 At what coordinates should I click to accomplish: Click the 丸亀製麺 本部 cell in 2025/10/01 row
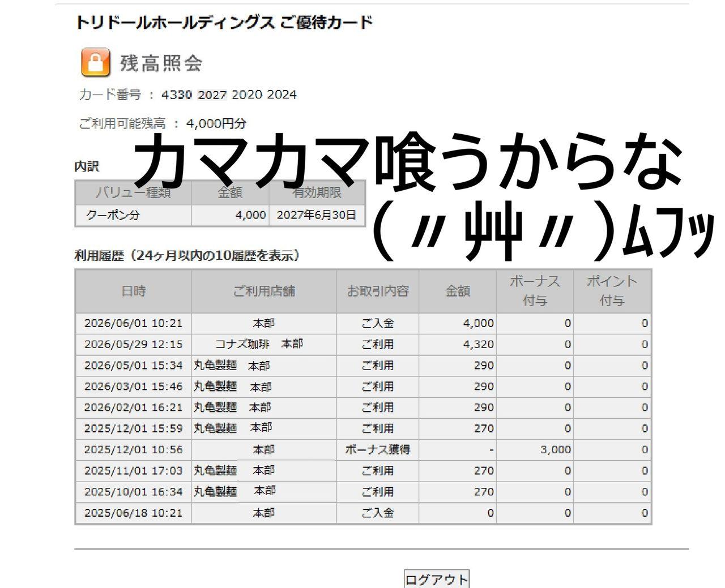pyautogui.click(x=264, y=492)
